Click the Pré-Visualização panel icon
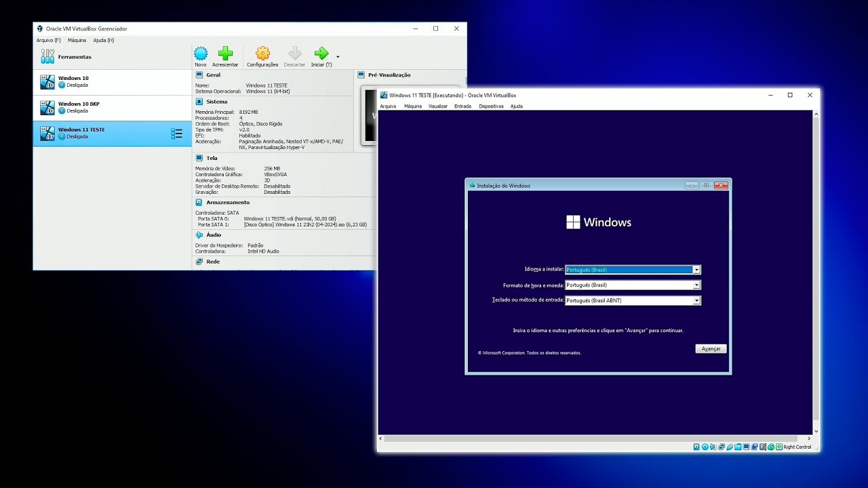The height and width of the screenshot is (488, 868). tap(361, 75)
